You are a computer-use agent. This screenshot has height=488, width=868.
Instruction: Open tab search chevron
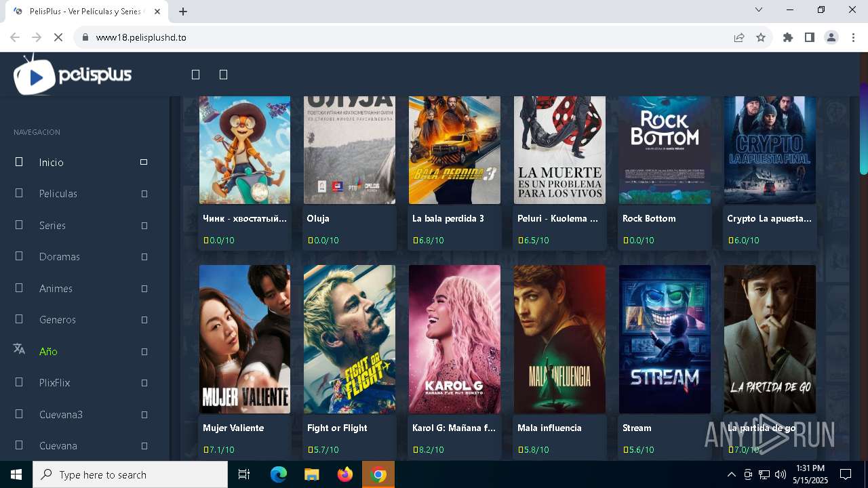click(759, 9)
